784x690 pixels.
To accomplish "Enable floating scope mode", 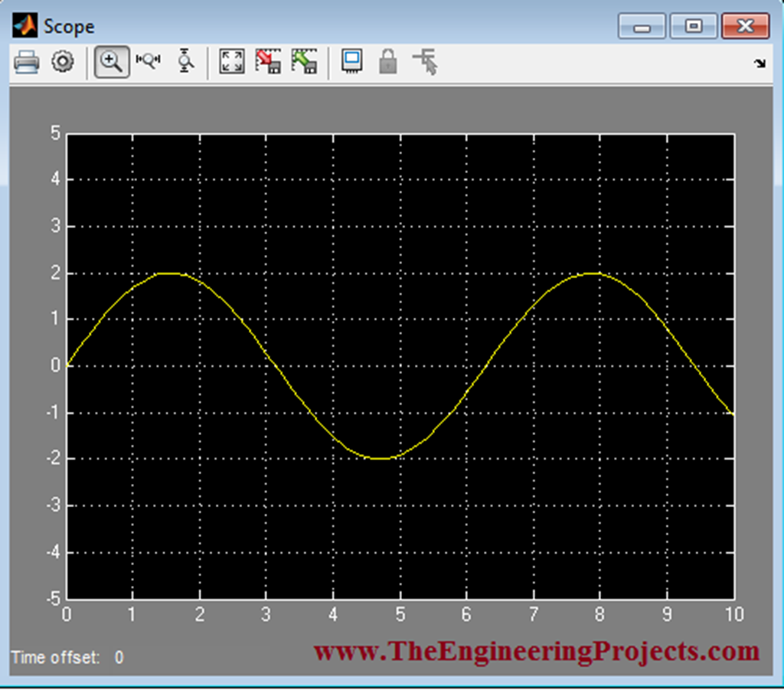I will 351,61.
